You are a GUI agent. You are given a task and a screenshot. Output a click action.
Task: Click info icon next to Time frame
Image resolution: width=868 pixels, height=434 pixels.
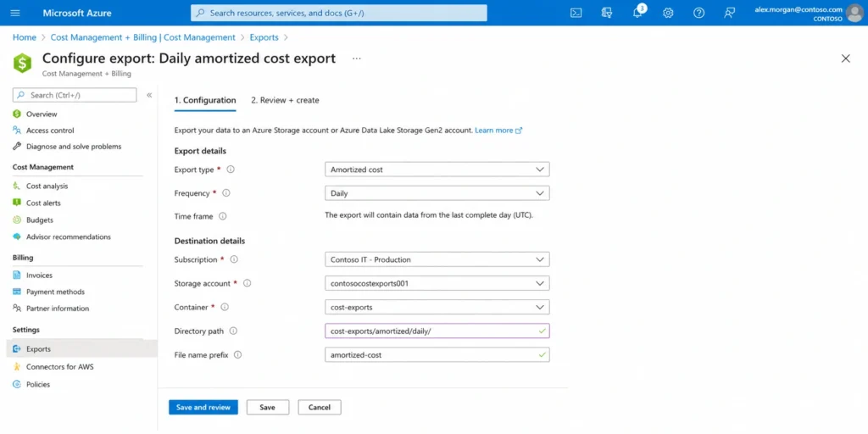[223, 216]
